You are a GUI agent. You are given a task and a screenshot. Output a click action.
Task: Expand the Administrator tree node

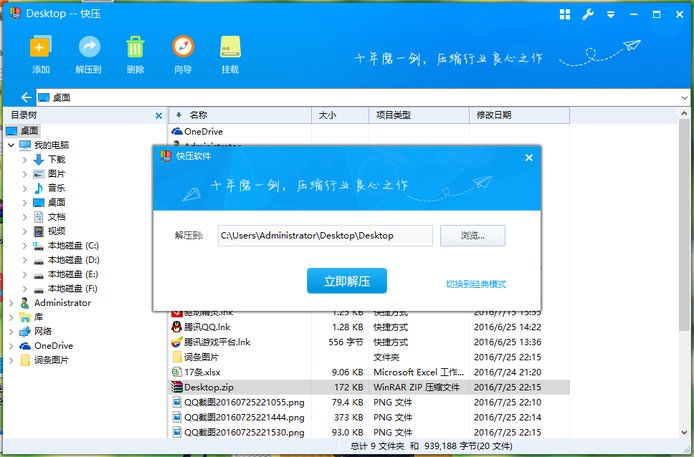pos(11,303)
